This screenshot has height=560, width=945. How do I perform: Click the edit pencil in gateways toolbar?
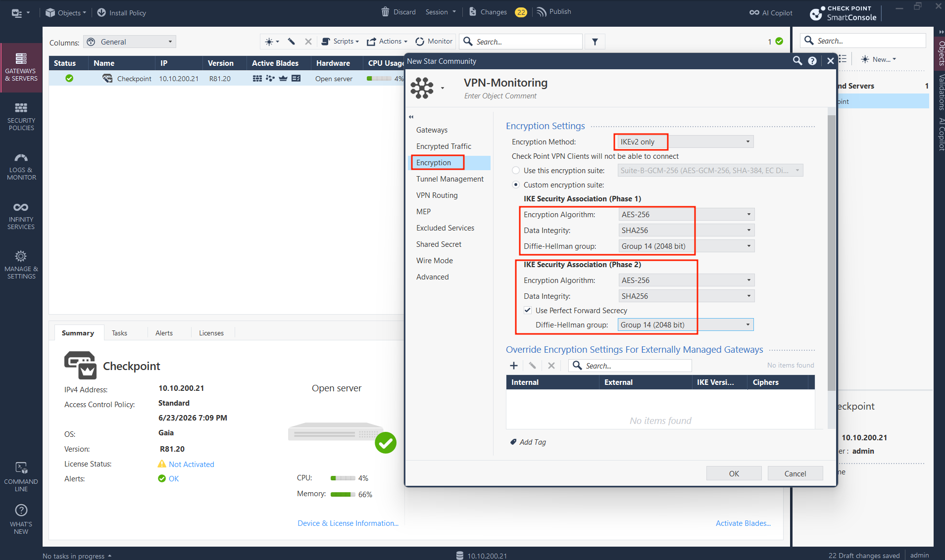[x=292, y=42]
